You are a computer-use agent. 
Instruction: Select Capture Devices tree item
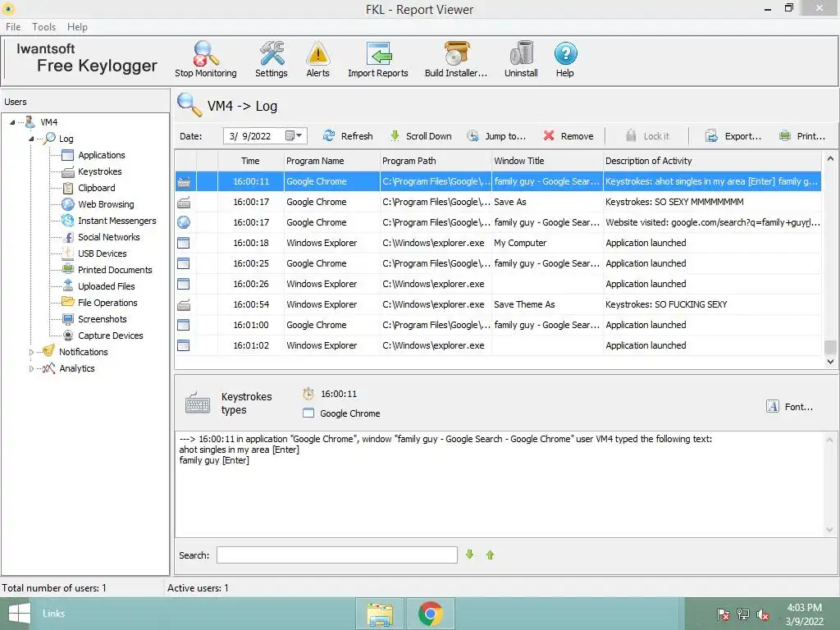click(x=111, y=336)
